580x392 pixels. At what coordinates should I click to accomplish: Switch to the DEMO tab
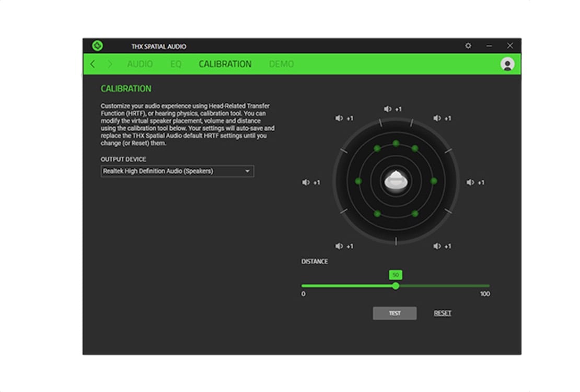(281, 64)
